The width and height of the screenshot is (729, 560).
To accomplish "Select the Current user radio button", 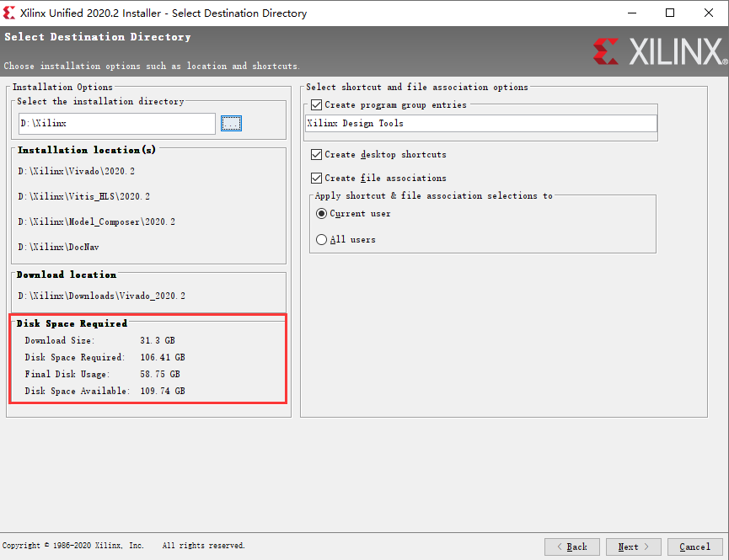I will pos(321,214).
